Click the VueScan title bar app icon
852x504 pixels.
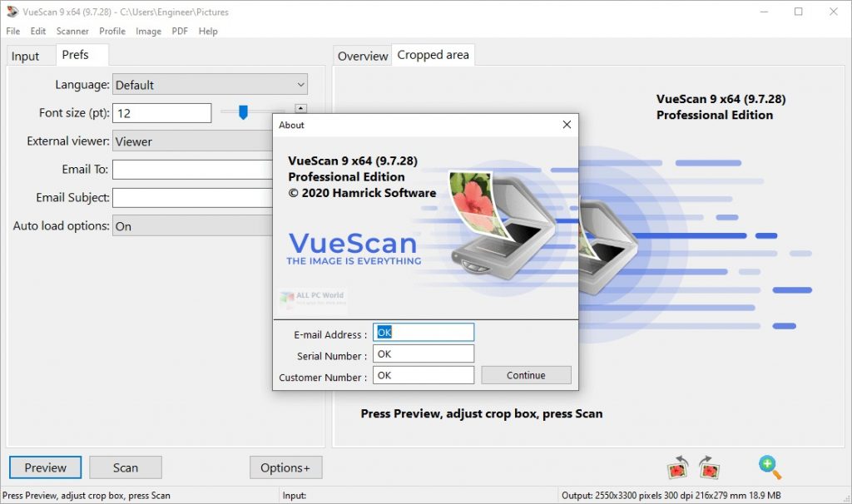click(12, 12)
